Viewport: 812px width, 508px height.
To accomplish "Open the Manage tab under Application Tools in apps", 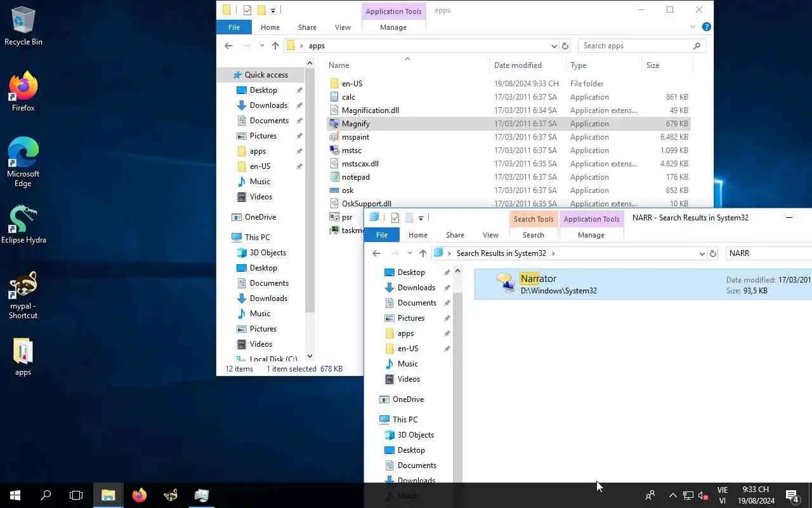I will click(x=393, y=27).
